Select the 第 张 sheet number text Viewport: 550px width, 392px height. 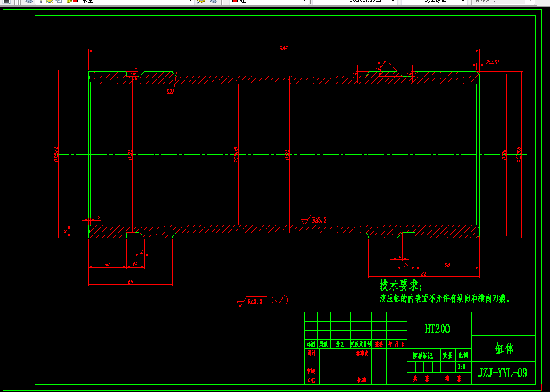(x=453, y=379)
